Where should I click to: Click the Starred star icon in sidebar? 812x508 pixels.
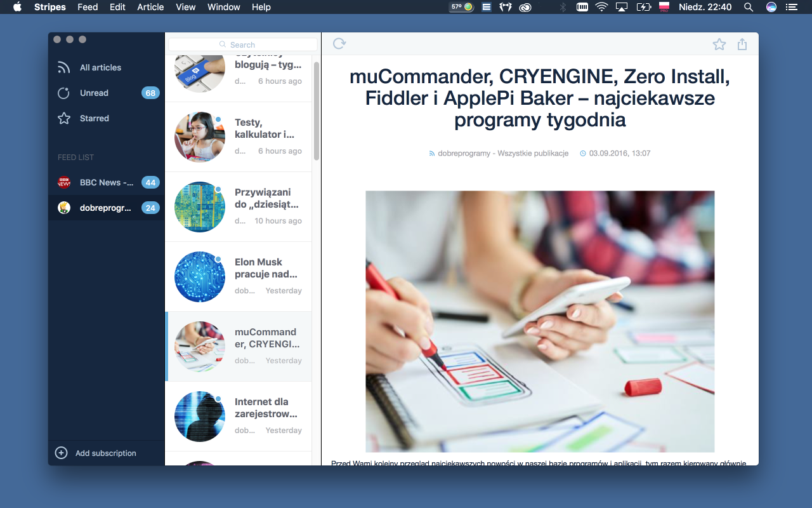[63, 119]
